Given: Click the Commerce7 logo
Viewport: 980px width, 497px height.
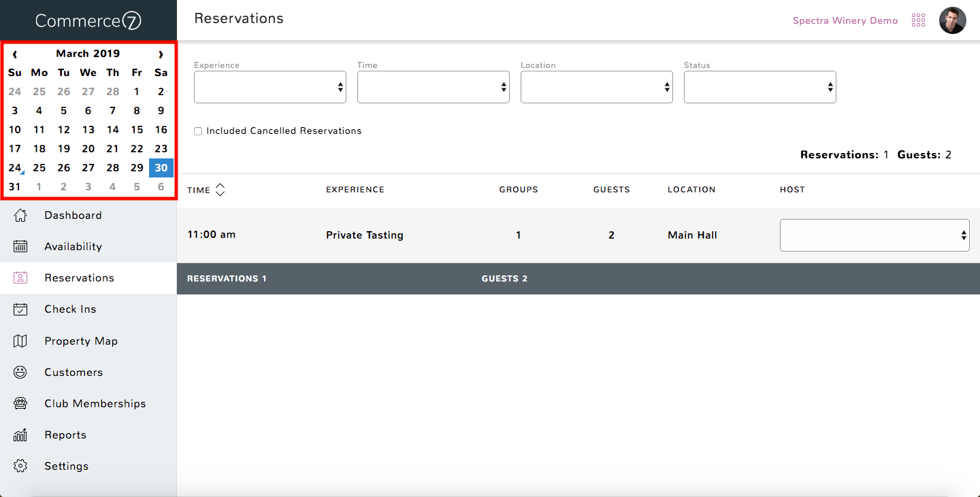Looking at the screenshot, I should tap(88, 20).
